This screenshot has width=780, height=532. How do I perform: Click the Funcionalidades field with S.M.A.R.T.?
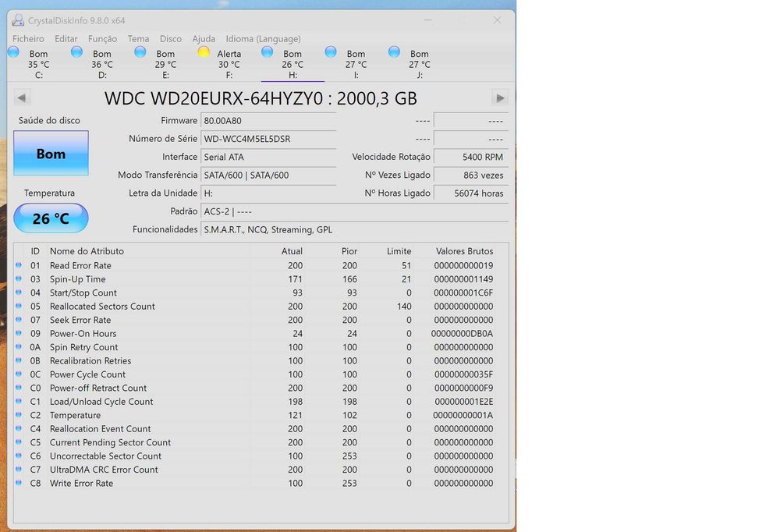[x=355, y=229]
